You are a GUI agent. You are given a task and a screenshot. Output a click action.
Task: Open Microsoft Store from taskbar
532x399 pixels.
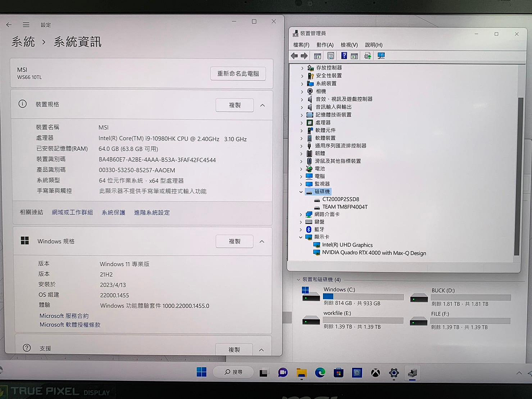tap(338, 373)
